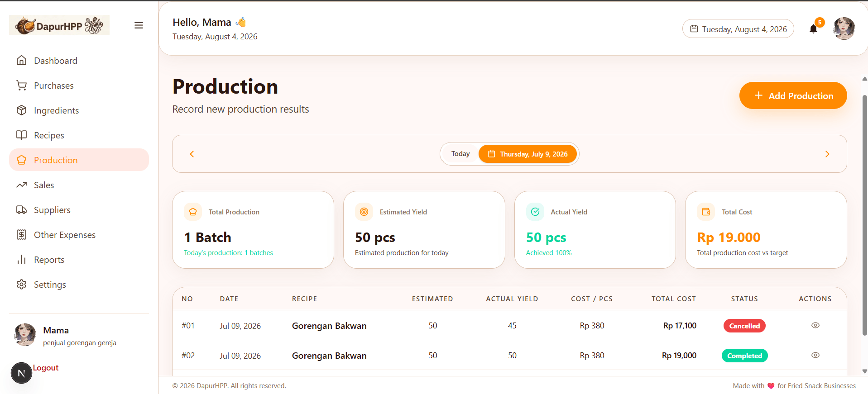
Task: Open the notifications bell
Action: [814, 29]
